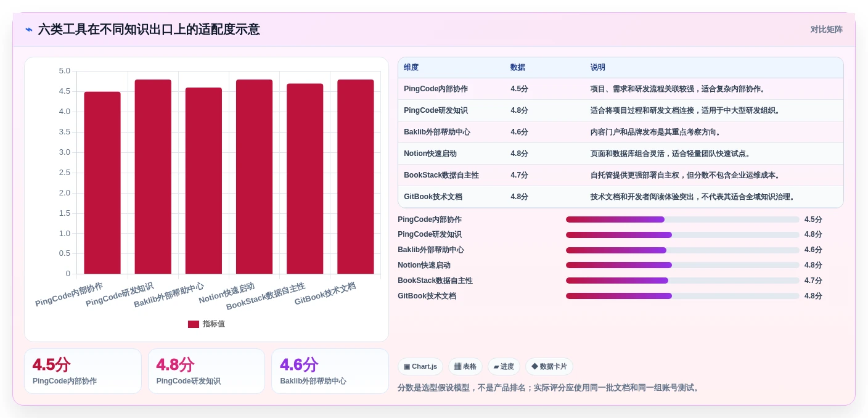
Task: Click the 维度 column header
Action: click(411, 68)
